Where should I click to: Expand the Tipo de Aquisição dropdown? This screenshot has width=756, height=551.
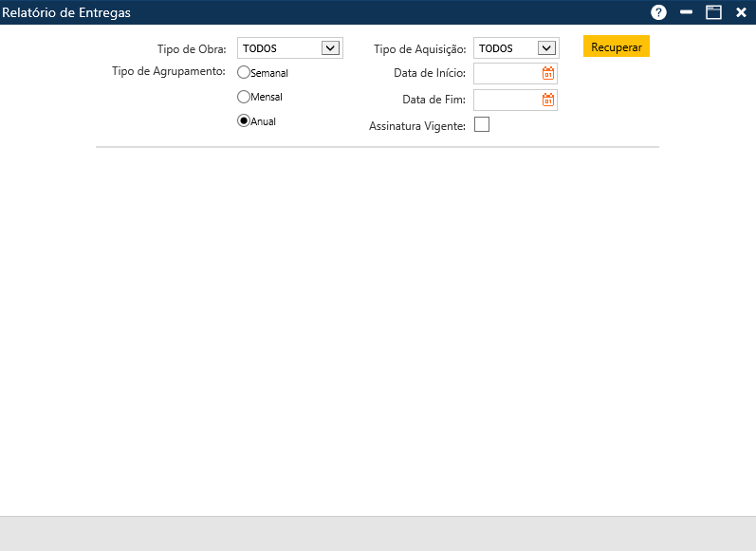(546, 48)
